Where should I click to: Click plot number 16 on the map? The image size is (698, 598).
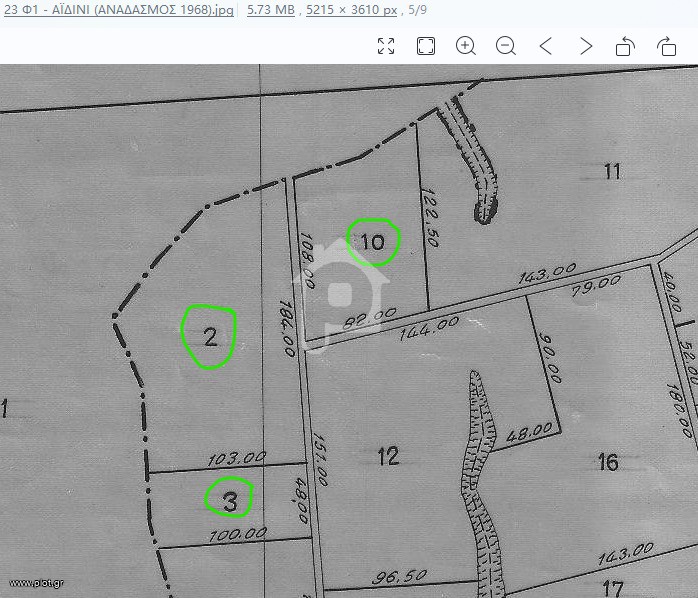tap(608, 462)
